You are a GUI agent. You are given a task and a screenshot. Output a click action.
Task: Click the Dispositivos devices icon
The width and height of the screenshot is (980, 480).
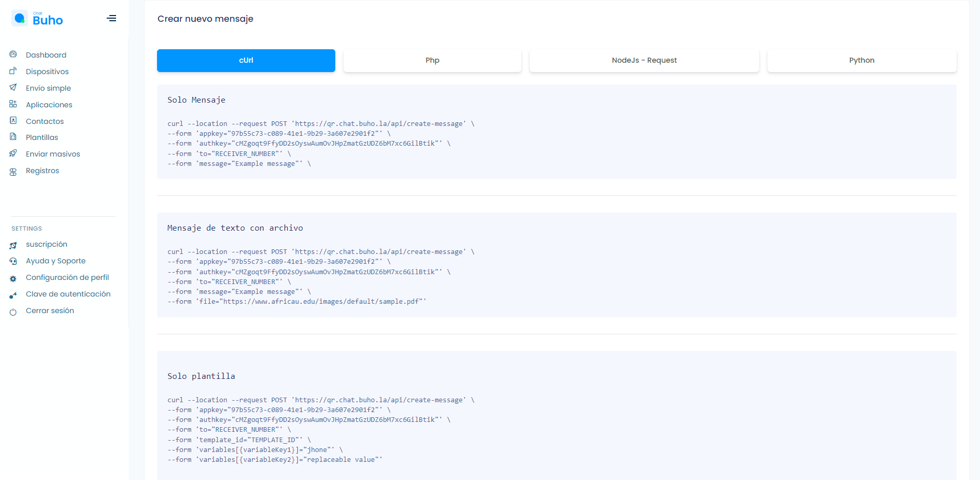(x=13, y=71)
